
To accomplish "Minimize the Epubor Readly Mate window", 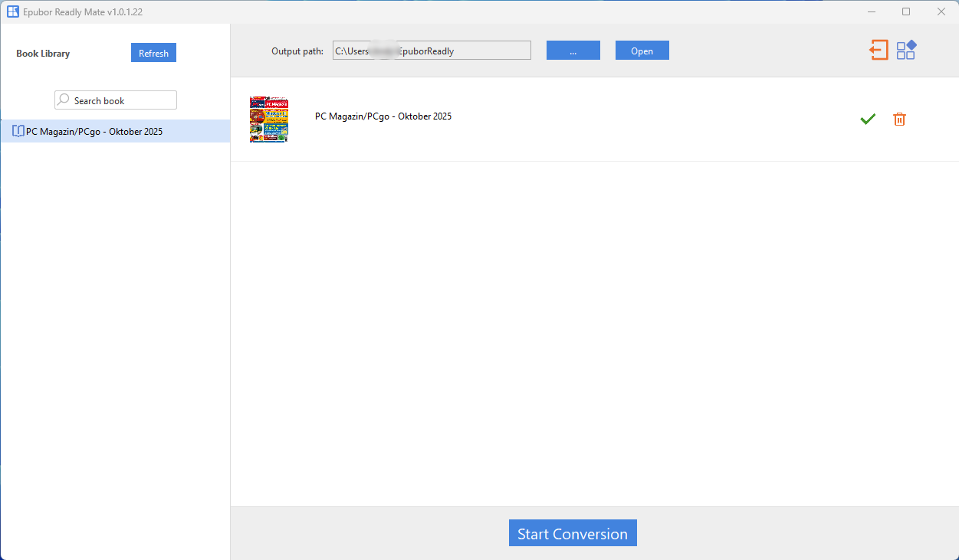I will coord(872,11).
